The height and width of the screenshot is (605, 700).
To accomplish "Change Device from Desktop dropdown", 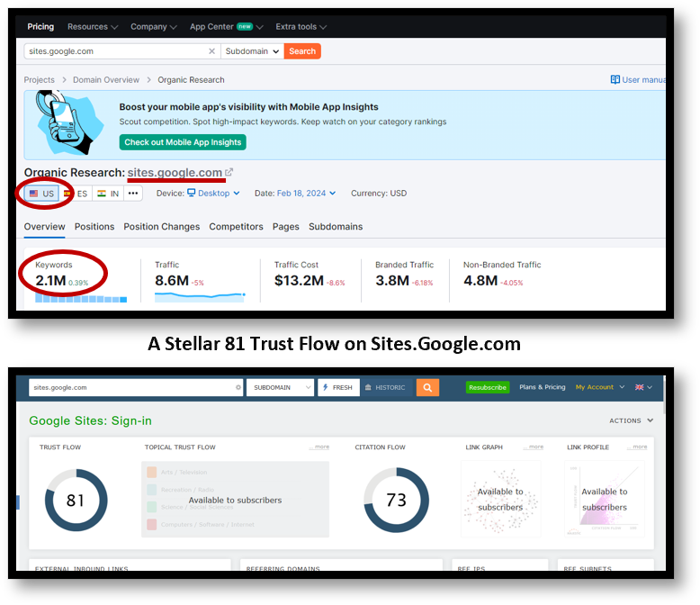I will click(213, 194).
